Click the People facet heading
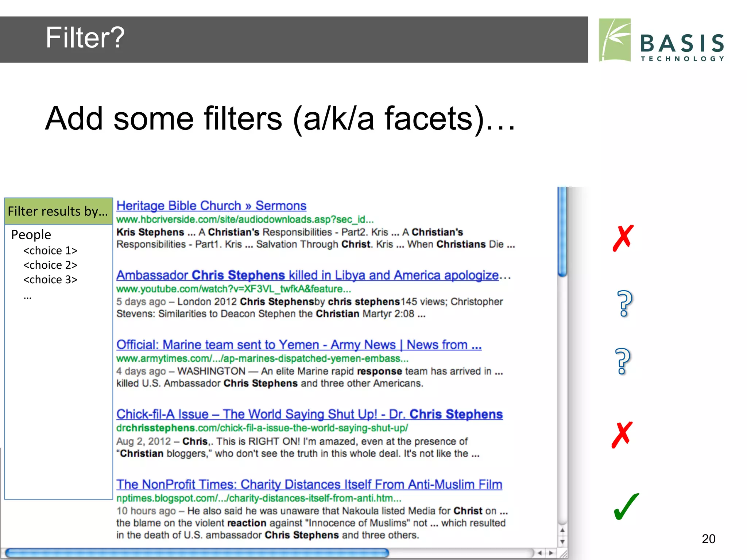Image resolution: width=747 pixels, height=560 pixels. pyautogui.click(x=31, y=234)
